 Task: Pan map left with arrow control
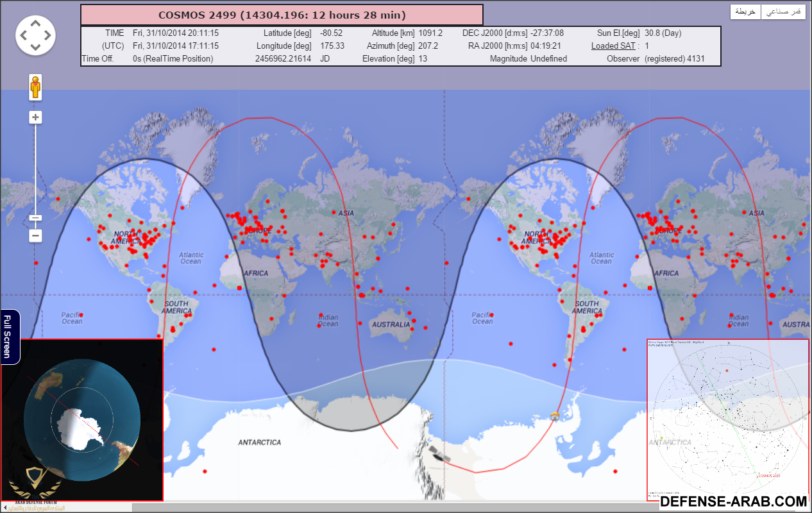23,35
